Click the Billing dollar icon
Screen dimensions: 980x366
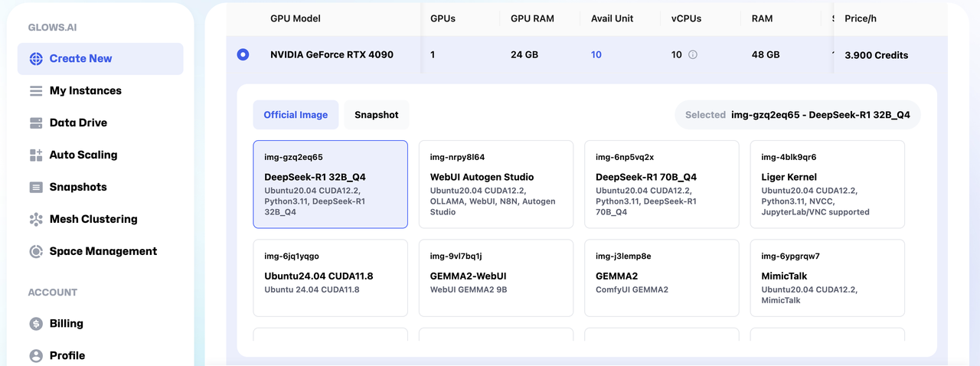tap(36, 324)
